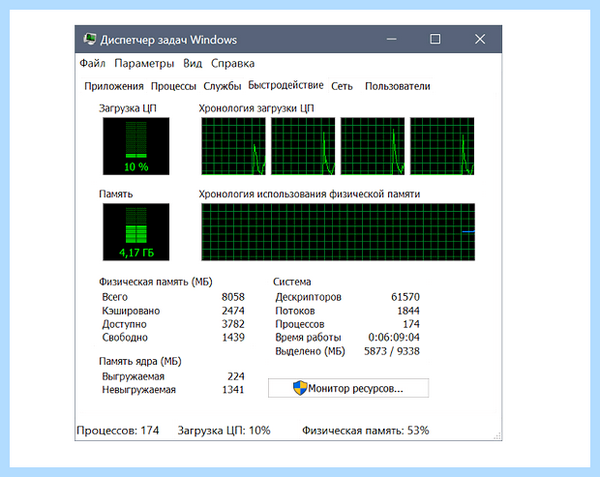Screen dimensions: 600x477
Task: Click the physical memory usage history graph
Action: [x=338, y=232]
